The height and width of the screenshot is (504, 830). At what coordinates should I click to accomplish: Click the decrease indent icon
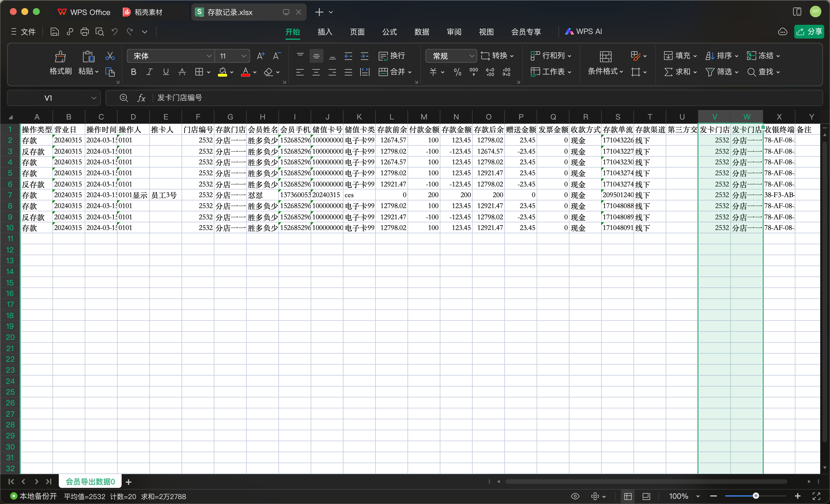pyautogui.click(x=348, y=56)
